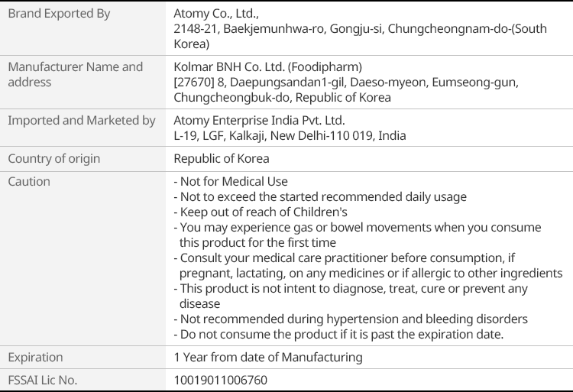Click the hypertension and bleeding disorders warning

pos(351,319)
